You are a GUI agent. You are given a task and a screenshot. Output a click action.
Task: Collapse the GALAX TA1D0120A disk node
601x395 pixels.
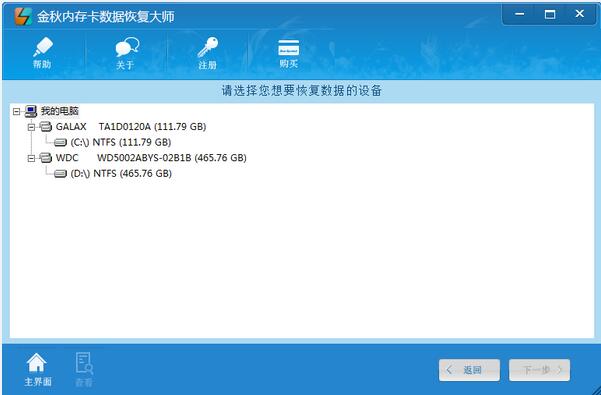31,127
